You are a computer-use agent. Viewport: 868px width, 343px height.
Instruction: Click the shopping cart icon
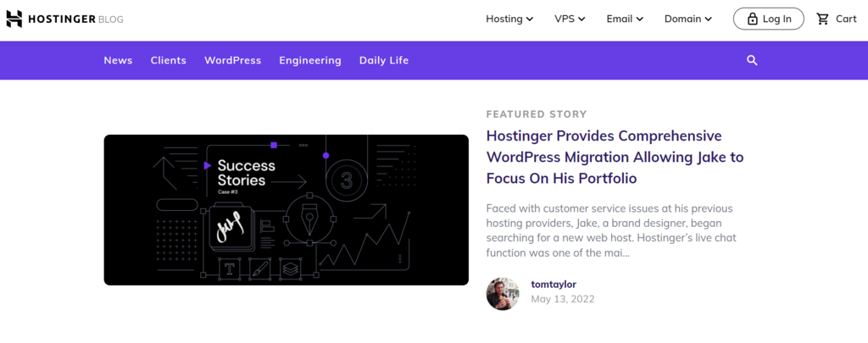coord(822,19)
